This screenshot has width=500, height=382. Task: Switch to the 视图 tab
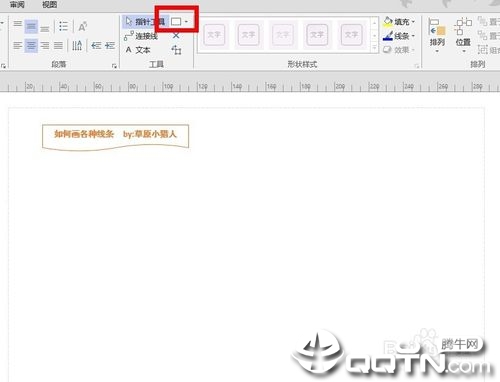click(x=49, y=4)
